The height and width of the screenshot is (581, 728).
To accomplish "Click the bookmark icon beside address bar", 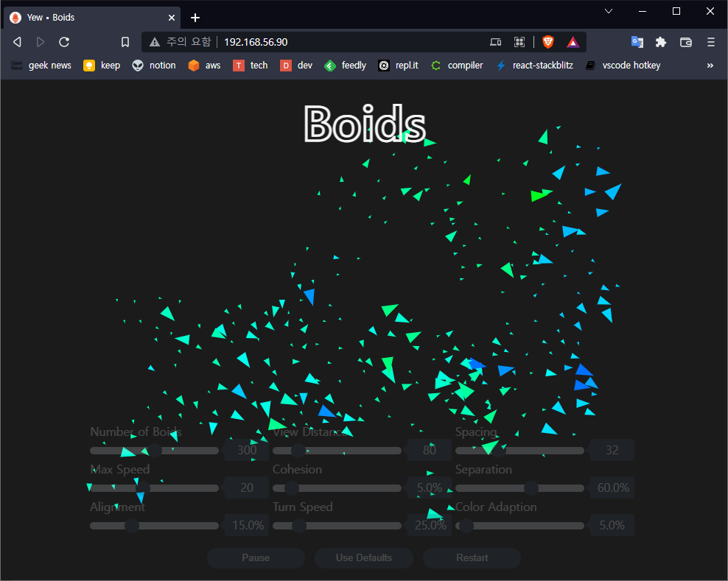I will click(x=125, y=42).
